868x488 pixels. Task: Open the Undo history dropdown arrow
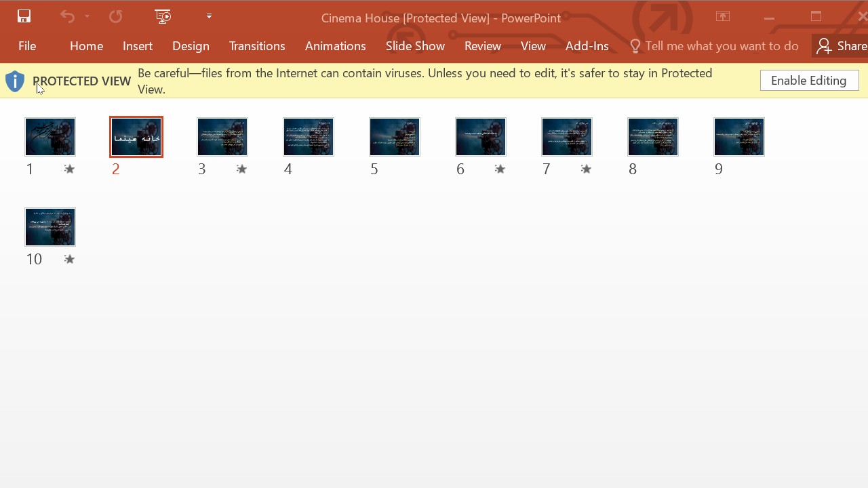tap(87, 16)
